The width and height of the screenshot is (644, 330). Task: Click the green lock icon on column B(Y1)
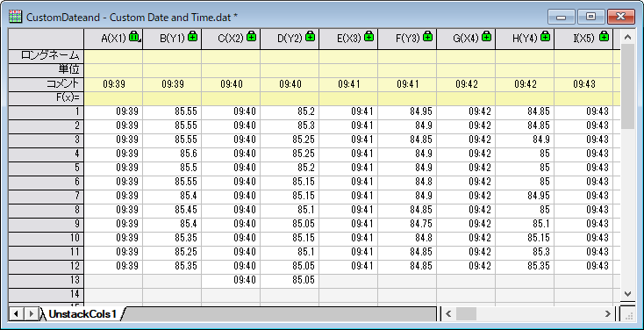(x=193, y=37)
